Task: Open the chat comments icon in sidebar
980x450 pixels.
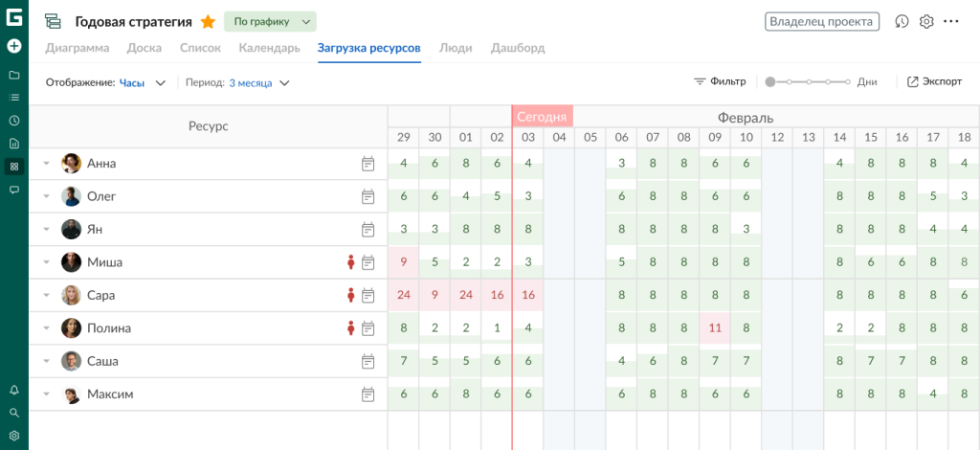Action: pos(13,190)
